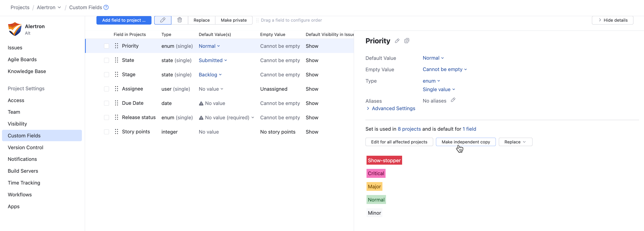Viewport: 644px width, 231px height.
Task: Click the rename pencil next to Priority title
Action: pyautogui.click(x=397, y=41)
